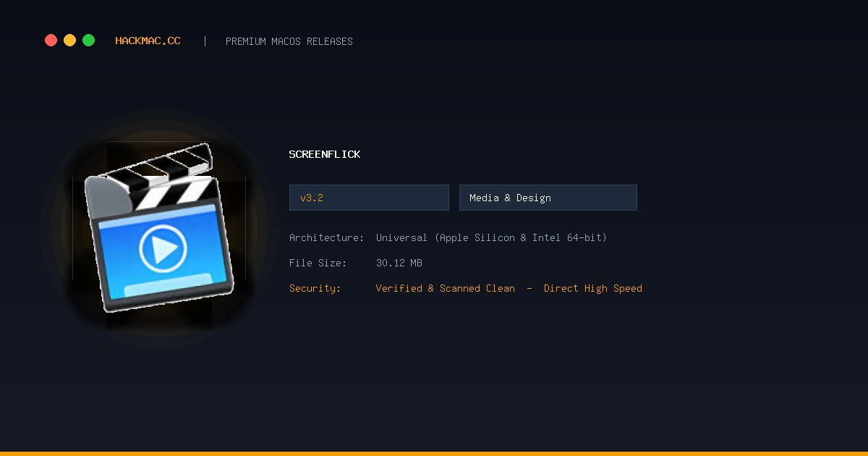The height and width of the screenshot is (456, 868).
Task: Select the Universal (Apple Silicon & Intel 64-bit) text
Action: point(491,237)
